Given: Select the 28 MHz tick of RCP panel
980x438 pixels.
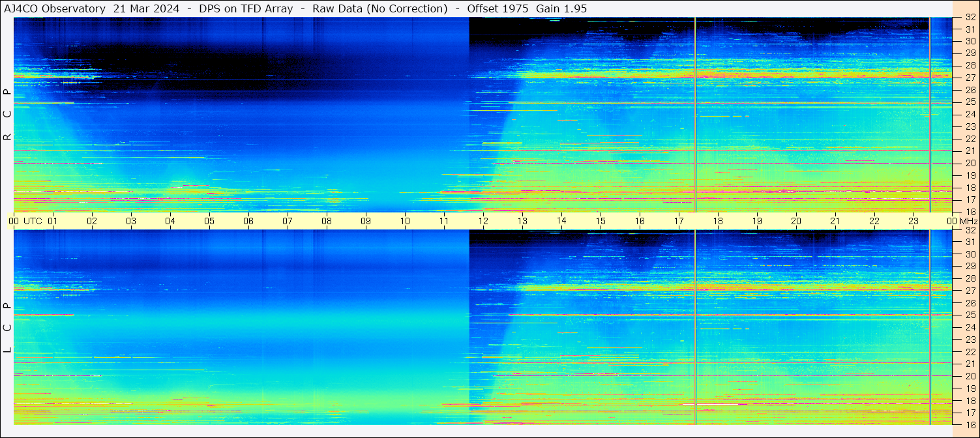Looking at the screenshot, I should (970, 66).
